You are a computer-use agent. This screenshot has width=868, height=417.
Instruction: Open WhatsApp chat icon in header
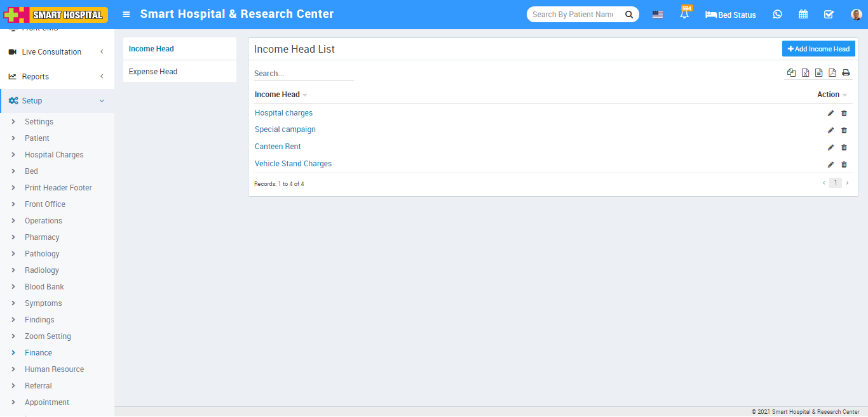777,15
